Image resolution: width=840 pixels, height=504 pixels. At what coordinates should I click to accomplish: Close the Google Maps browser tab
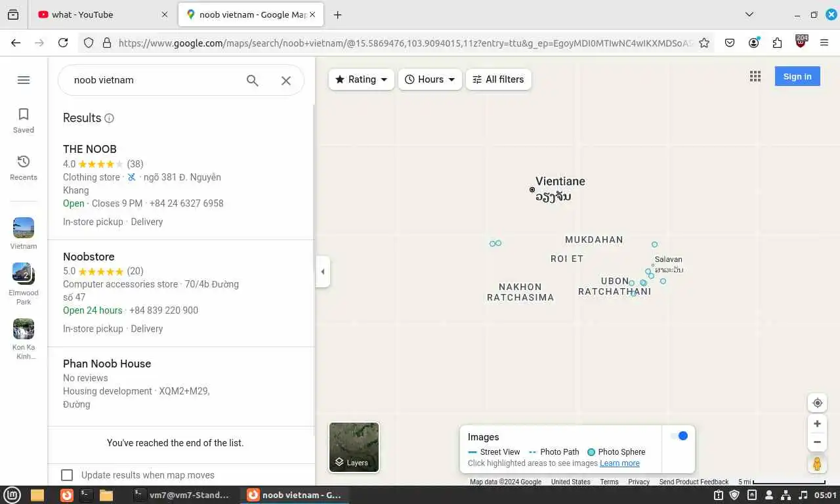tap(312, 14)
